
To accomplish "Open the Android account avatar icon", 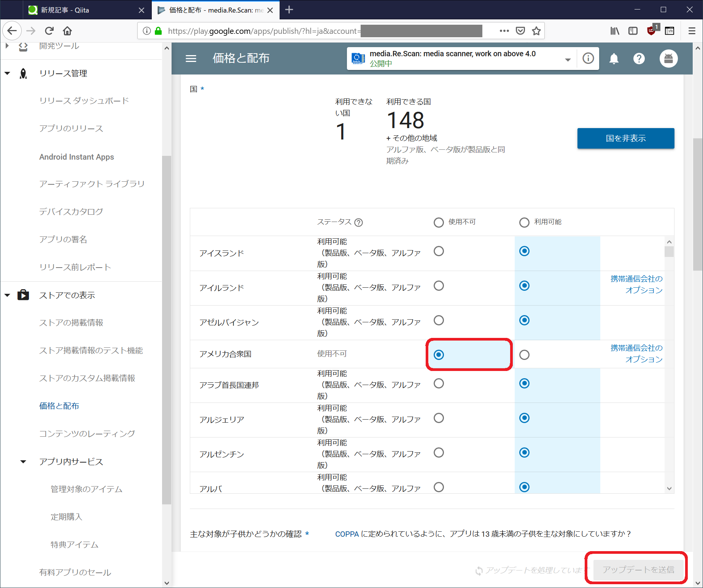I will coord(668,59).
